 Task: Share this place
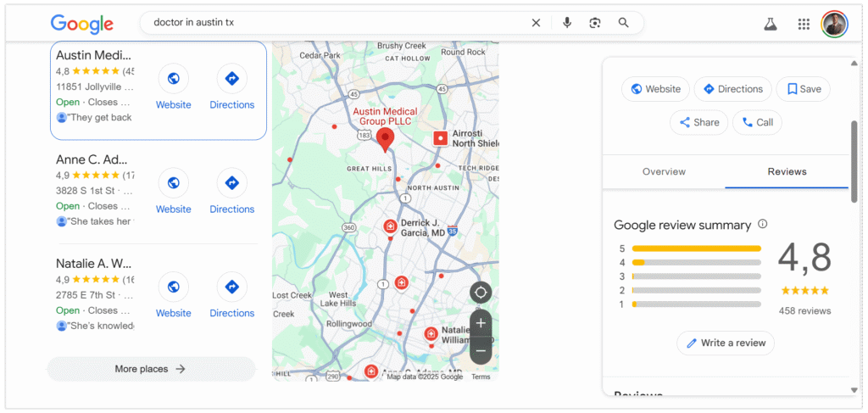click(698, 122)
